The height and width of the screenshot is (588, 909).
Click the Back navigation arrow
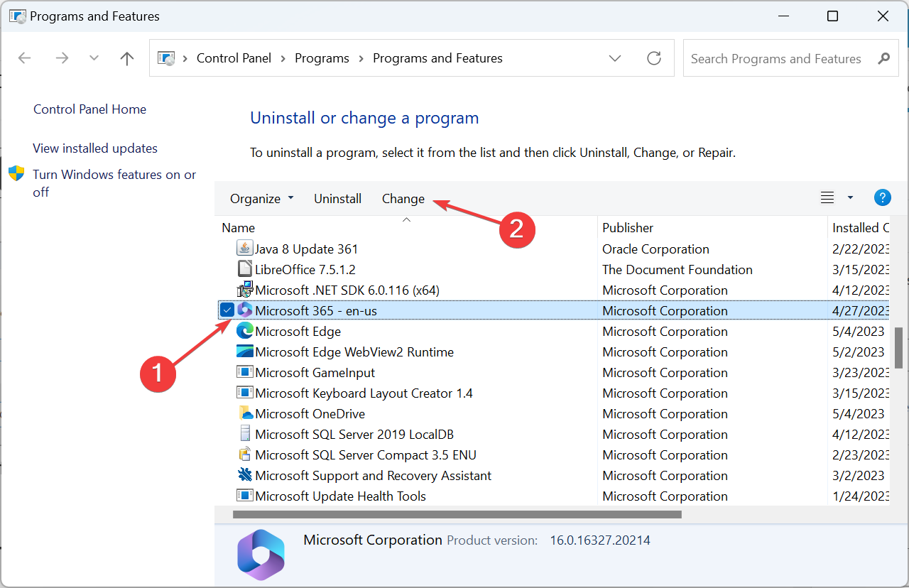pos(25,58)
